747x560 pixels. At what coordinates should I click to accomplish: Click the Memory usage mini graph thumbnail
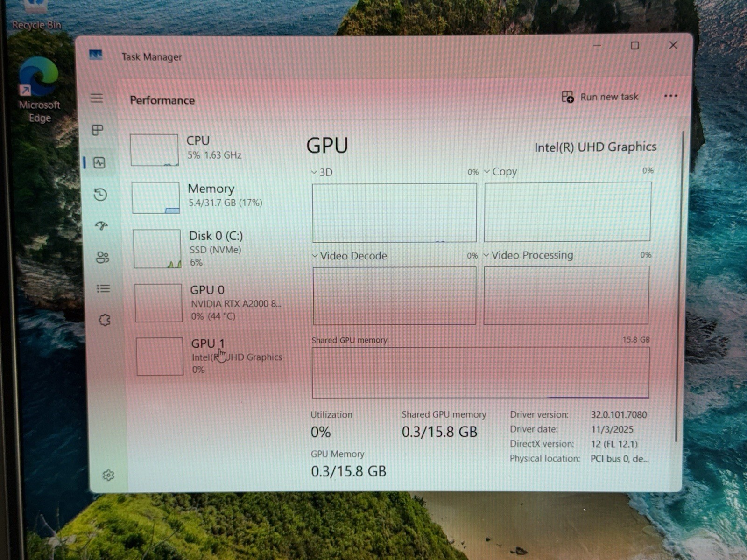point(155,198)
